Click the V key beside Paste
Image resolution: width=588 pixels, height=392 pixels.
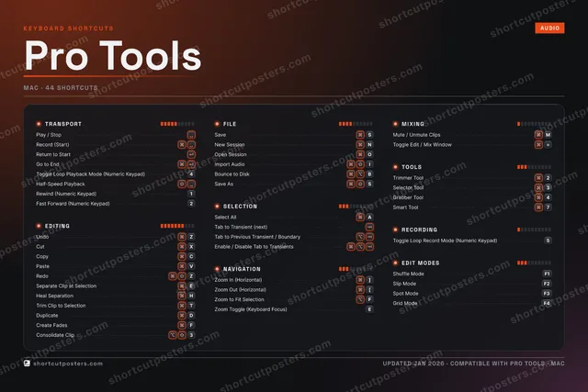click(x=191, y=266)
